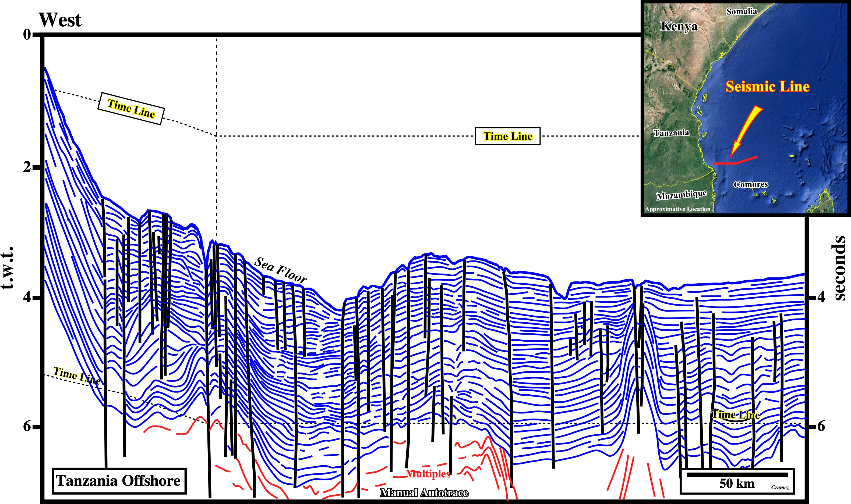The image size is (851, 504).
Task: Click the Cramez author credit
Action: pyautogui.click(x=780, y=487)
